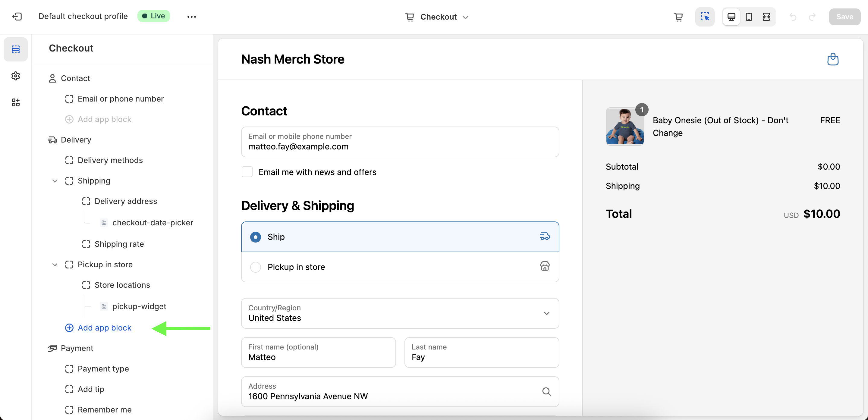Switch to mobile preview icon

tap(749, 17)
